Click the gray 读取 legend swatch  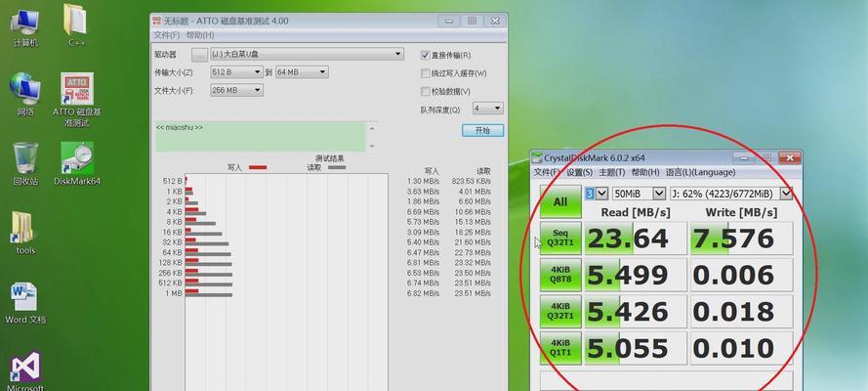pos(337,167)
